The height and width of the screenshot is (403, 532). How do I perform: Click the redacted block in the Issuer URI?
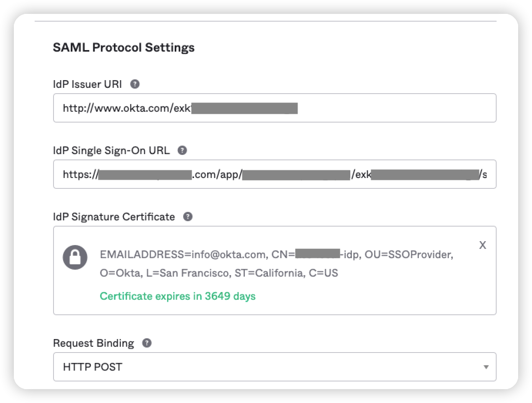(244, 108)
